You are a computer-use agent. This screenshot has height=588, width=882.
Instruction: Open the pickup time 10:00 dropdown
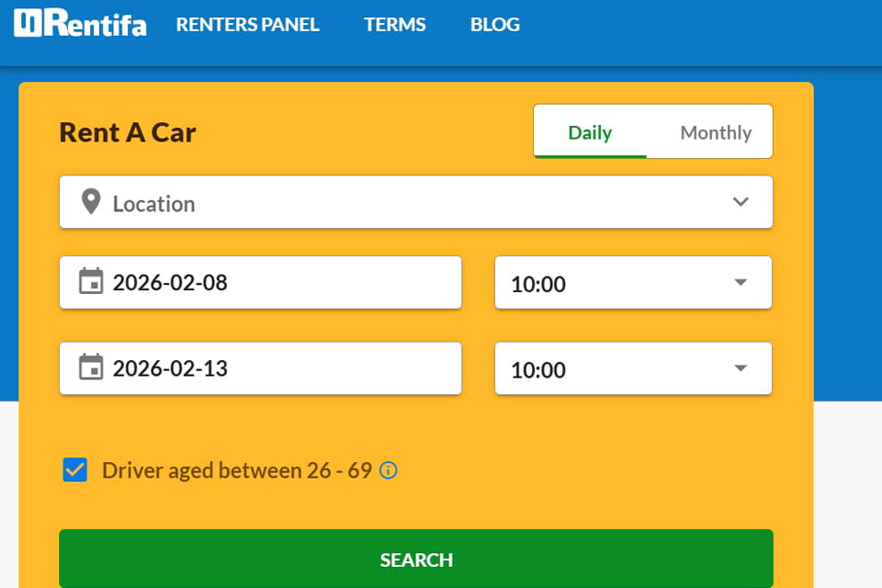pyautogui.click(x=633, y=283)
